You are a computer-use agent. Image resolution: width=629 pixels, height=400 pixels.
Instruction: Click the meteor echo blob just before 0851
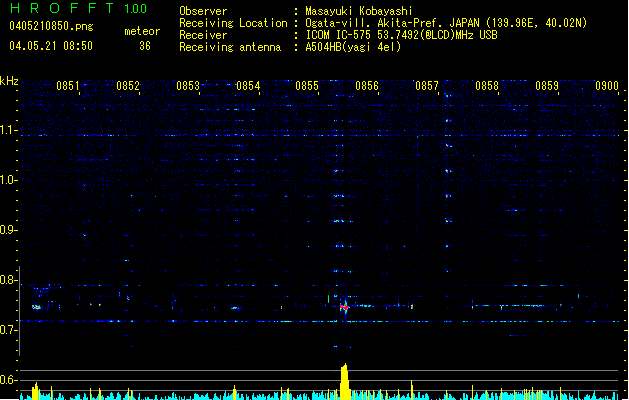pyautogui.click(x=37, y=307)
